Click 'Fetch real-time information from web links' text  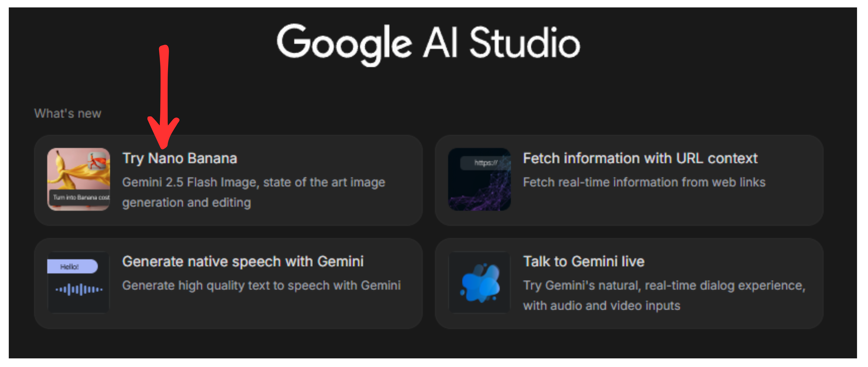(644, 182)
